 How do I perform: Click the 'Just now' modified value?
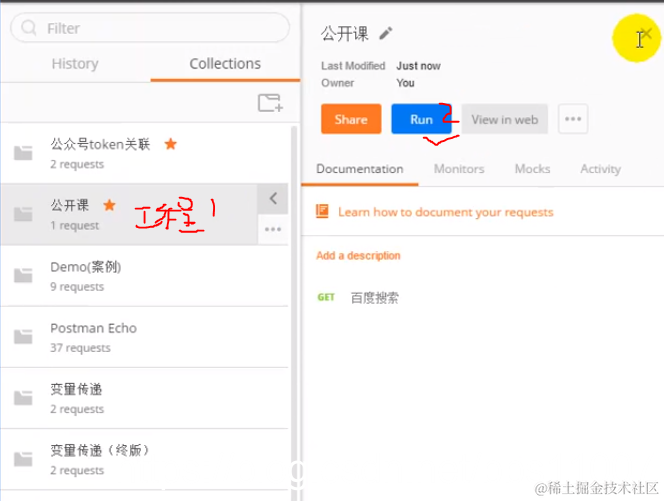click(x=418, y=66)
